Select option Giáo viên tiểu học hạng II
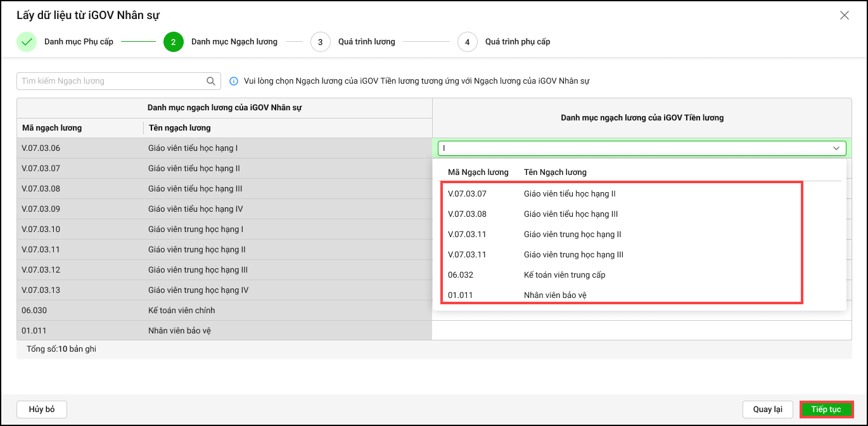Image resolution: width=868 pixels, height=426 pixels. point(569,194)
